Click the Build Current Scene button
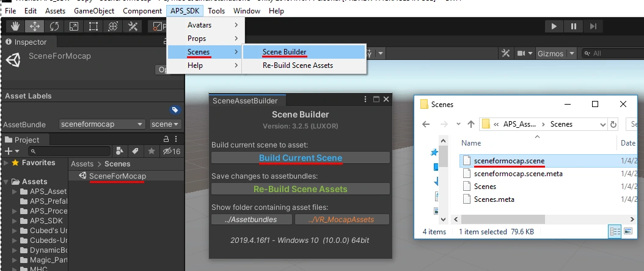This screenshot has height=271, width=644. [300, 158]
